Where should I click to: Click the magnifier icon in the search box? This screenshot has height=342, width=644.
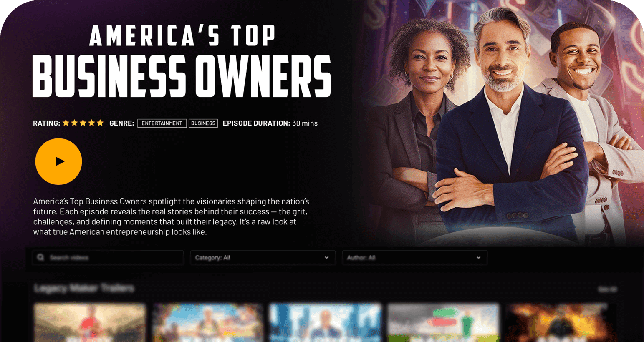tap(40, 257)
